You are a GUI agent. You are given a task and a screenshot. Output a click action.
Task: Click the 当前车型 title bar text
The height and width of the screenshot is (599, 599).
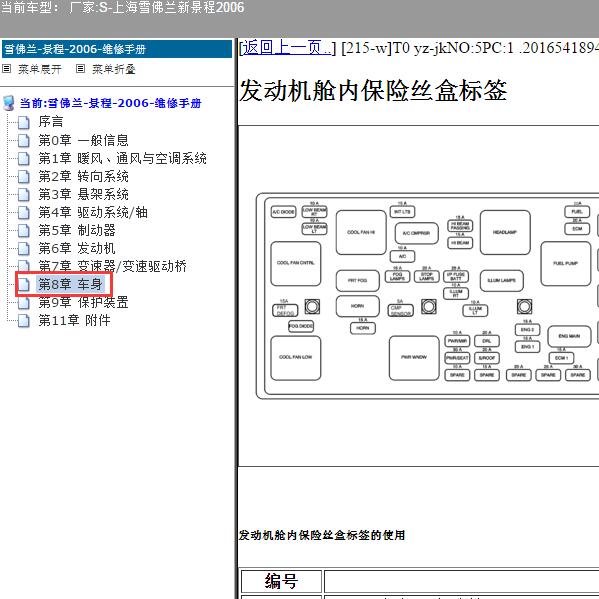pyautogui.click(x=122, y=8)
